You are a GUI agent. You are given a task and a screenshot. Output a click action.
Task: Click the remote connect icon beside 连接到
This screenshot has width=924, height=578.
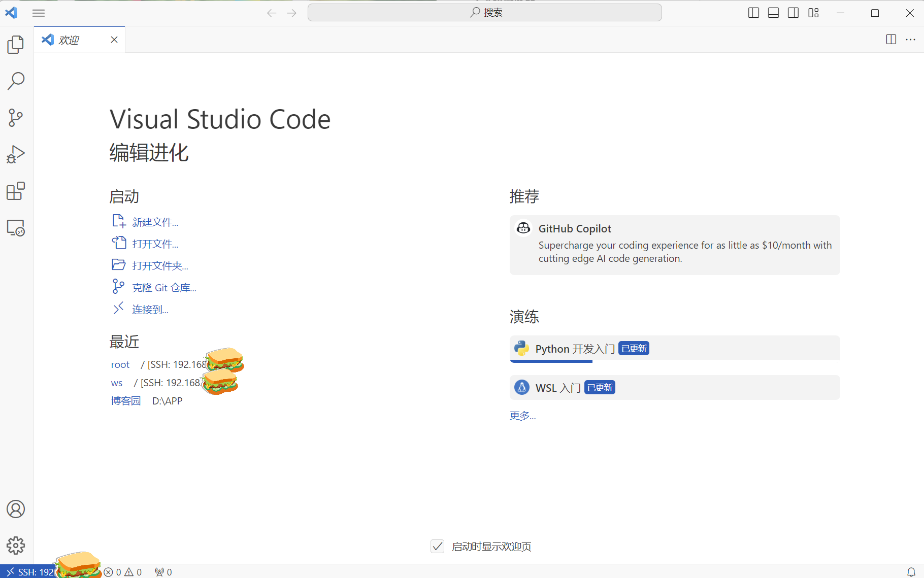pyautogui.click(x=118, y=308)
